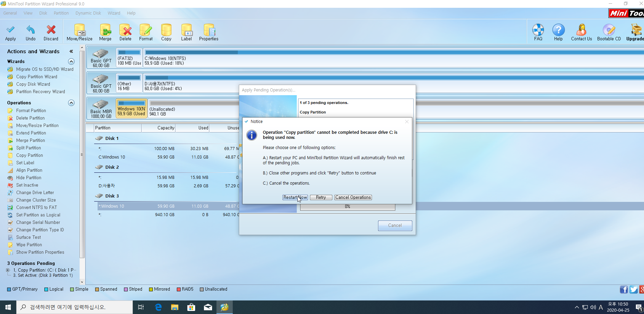This screenshot has width=644, height=314.
Task: Open Migrate OS to SSD/HD Wizard
Action: click(x=44, y=69)
